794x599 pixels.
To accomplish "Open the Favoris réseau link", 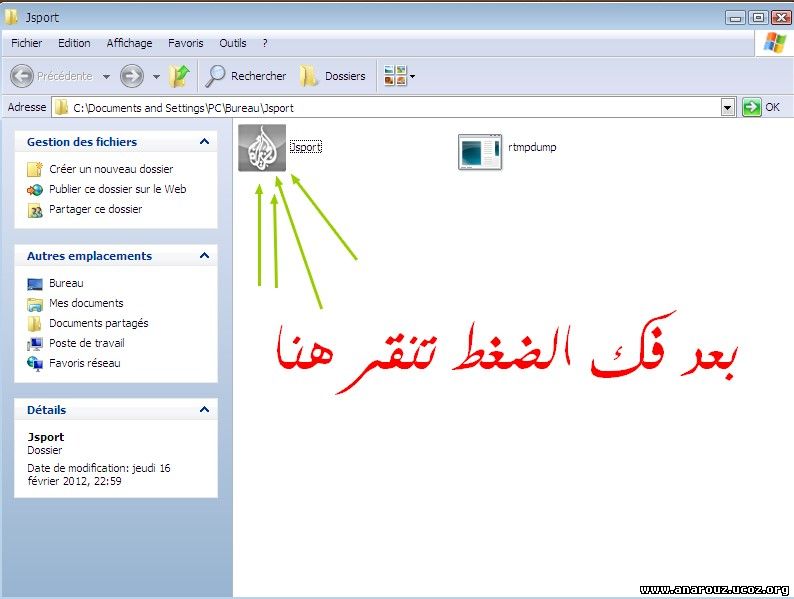I will [x=85, y=363].
